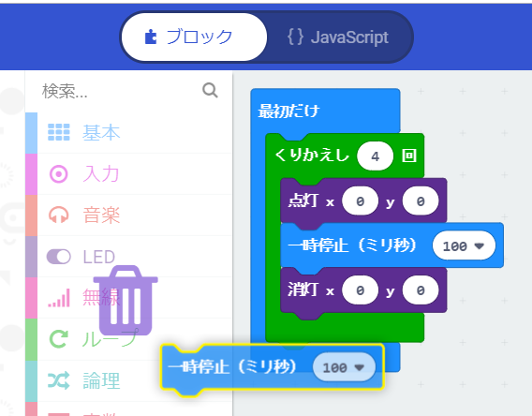Open the 音楽 block category
This screenshot has height=416, width=532.
[x=129, y=215]
